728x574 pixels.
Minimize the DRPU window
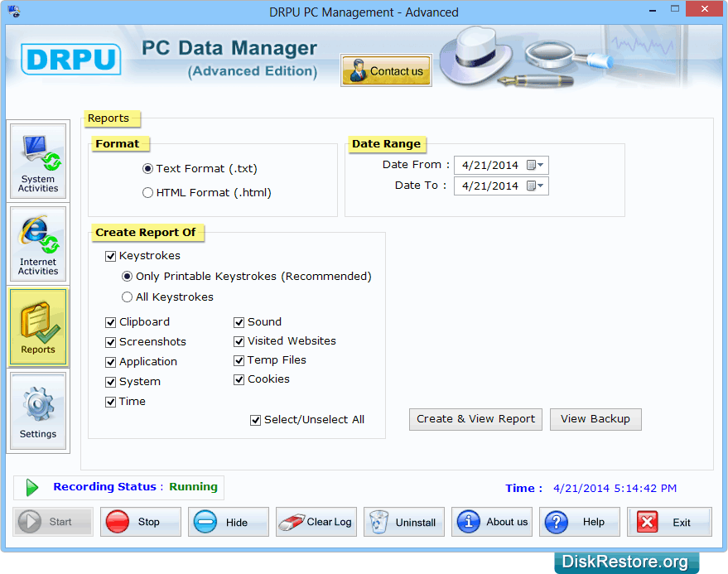(653, 10)
